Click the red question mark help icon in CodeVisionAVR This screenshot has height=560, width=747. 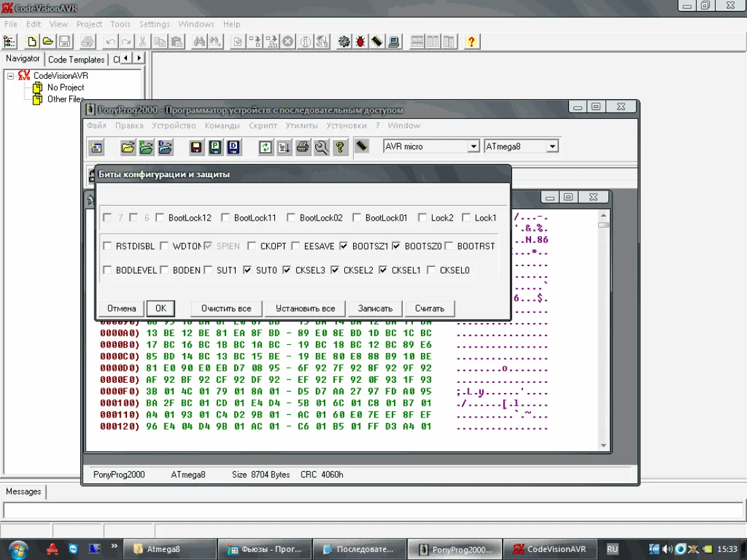471,42
